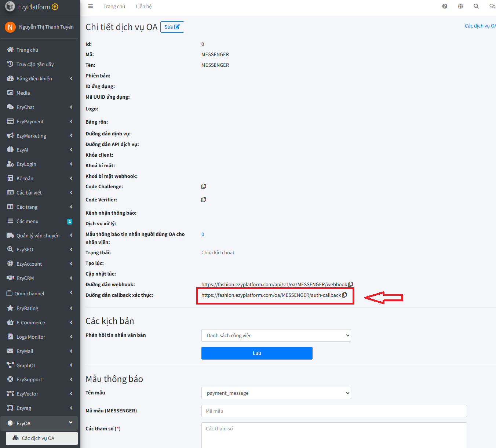
Task: Click the Trang chủ home icon in sidebar
Action: point(10,50)
